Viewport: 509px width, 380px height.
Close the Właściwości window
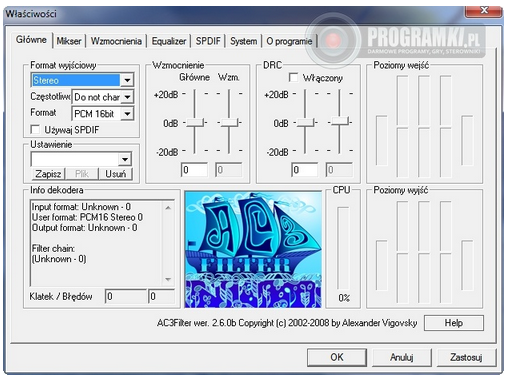pyautogui.click(x=484, y=11)
